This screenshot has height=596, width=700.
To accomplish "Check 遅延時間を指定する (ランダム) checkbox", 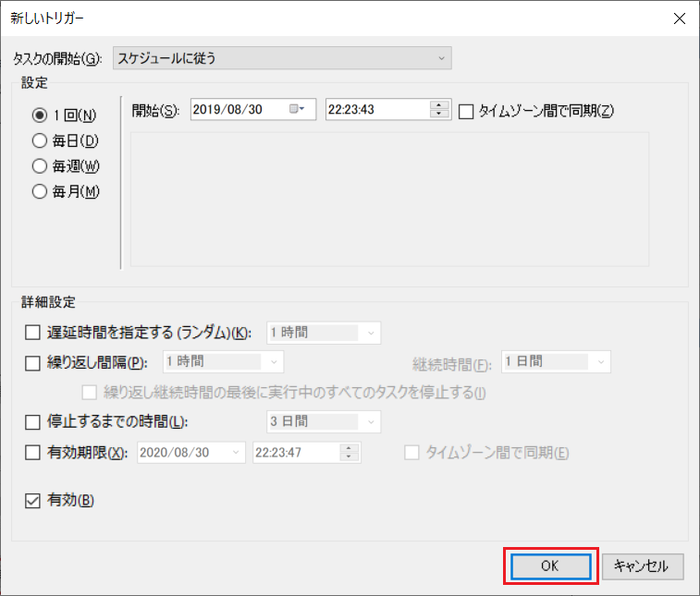I will [x=32, y=333].
